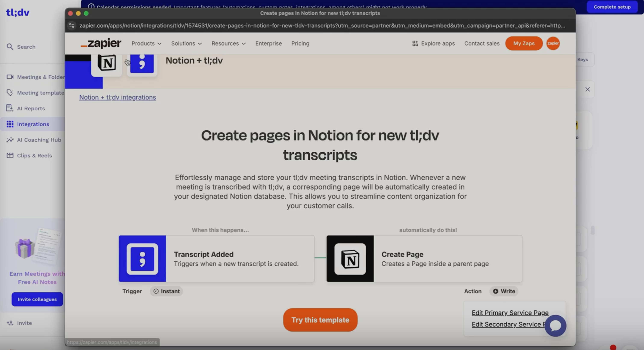Click the Explore apps grid icon
This screenshot has height=350, width=644.
(x=415, y=43)
